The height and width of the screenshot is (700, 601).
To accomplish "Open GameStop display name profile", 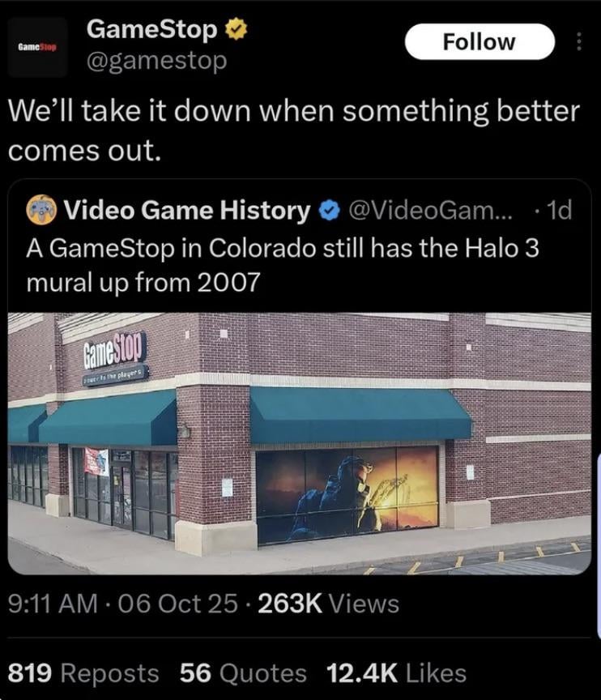I will (152, 30).
